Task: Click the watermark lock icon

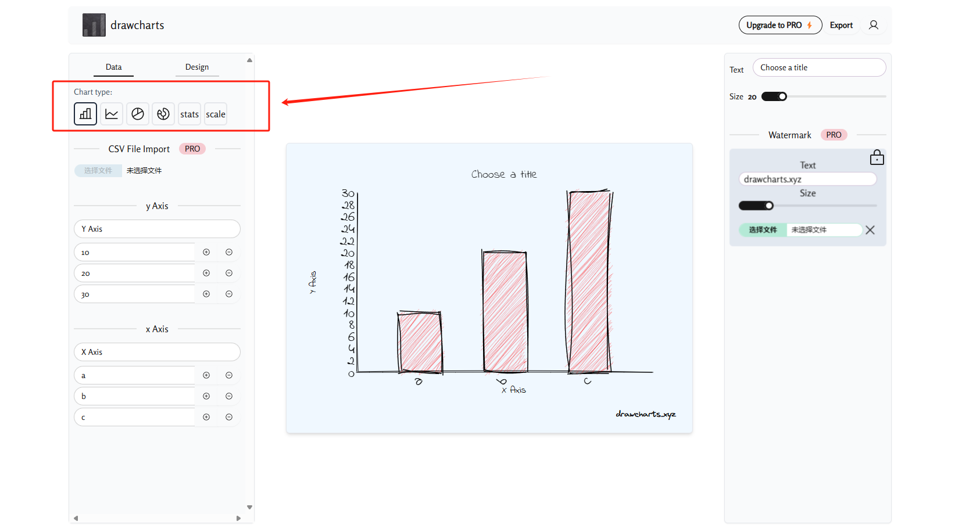Action: coord(877,157)
